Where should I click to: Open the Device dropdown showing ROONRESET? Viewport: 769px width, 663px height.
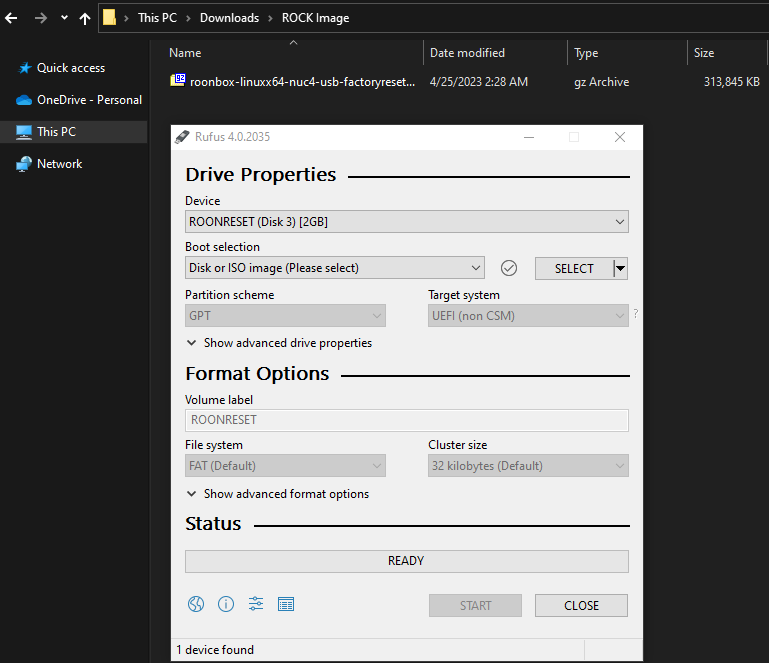(407, 222)
